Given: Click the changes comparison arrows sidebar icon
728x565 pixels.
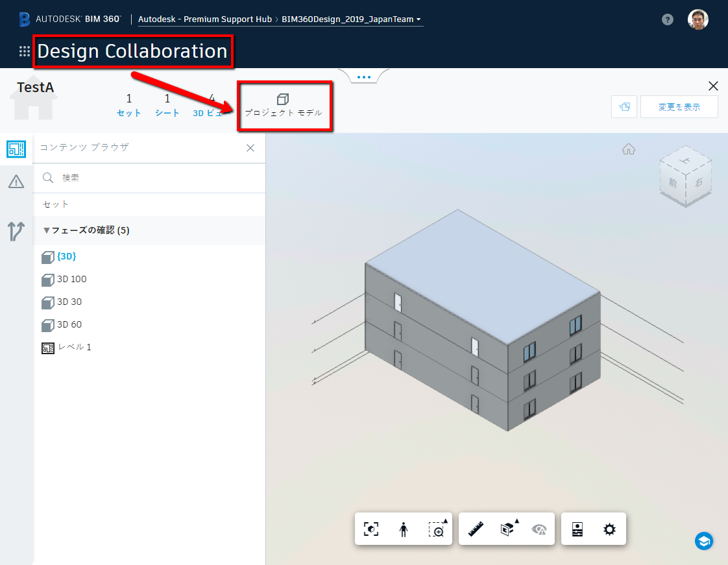Looking at the screenshot, I should (16, 232).
